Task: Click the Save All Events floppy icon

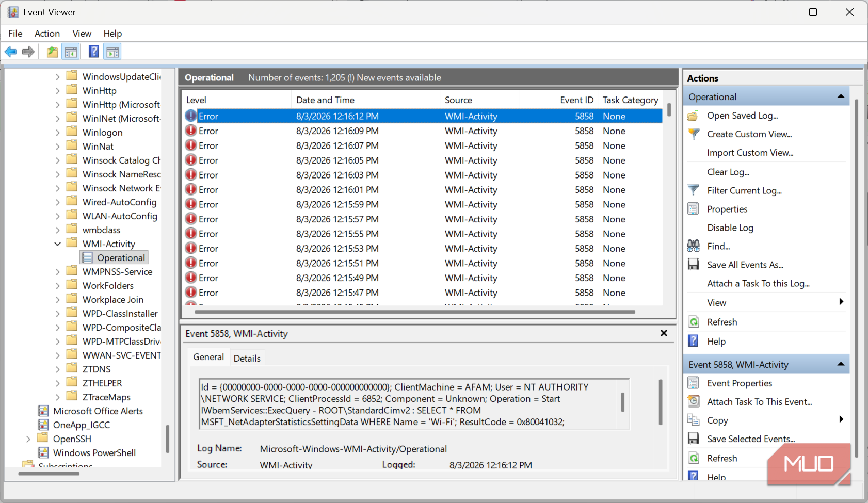Action: point(693,265)
